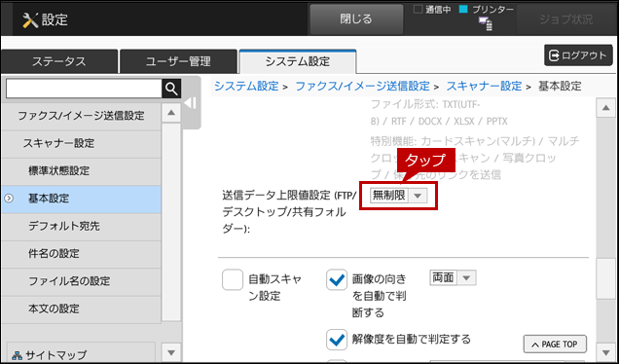Click the ログアウト button
The width and height of the screenshot is (619, 364).
[x=578, y=55]
